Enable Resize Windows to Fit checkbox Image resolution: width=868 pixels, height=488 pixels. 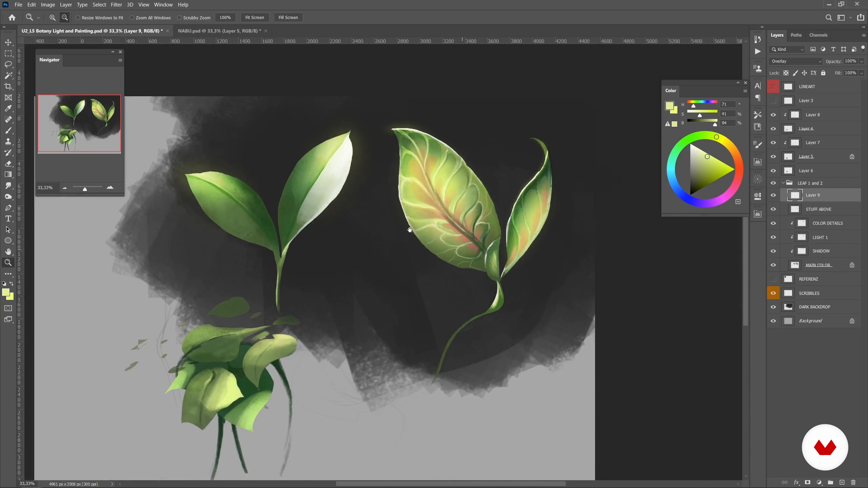78,18
